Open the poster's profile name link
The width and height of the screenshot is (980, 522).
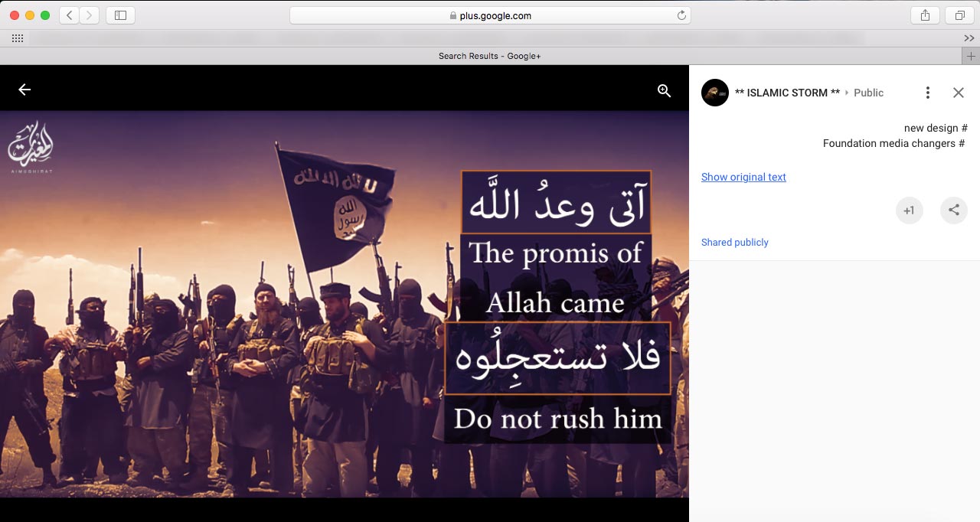click(x=786, y=93)
